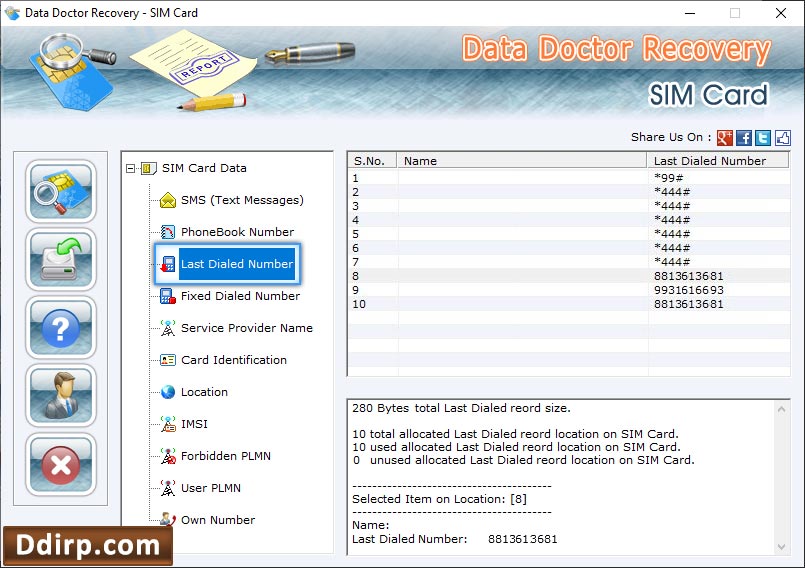
Task: Click the Location globe icon
Action: pyautogui.click(x=168, y=392)
